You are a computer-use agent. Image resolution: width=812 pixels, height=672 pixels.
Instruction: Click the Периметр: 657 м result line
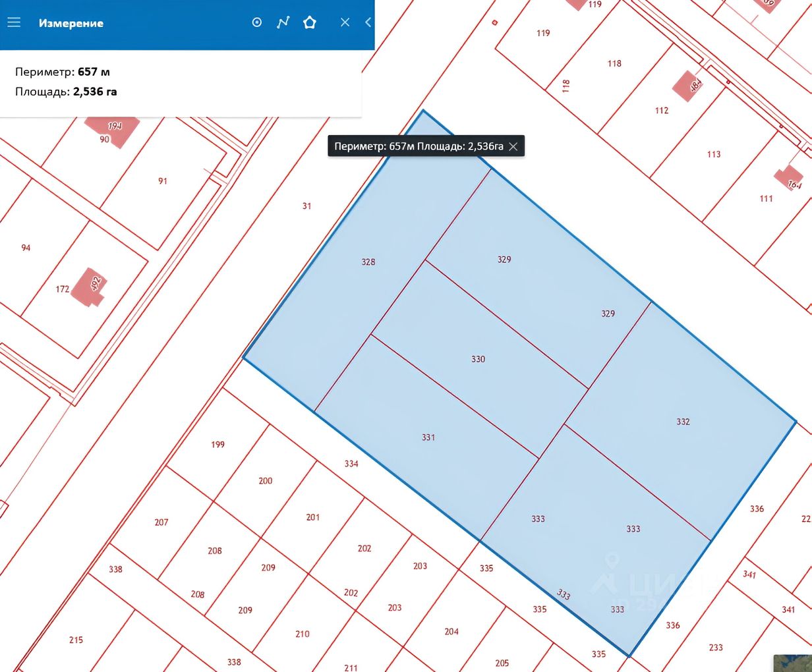tap(63, 72)
